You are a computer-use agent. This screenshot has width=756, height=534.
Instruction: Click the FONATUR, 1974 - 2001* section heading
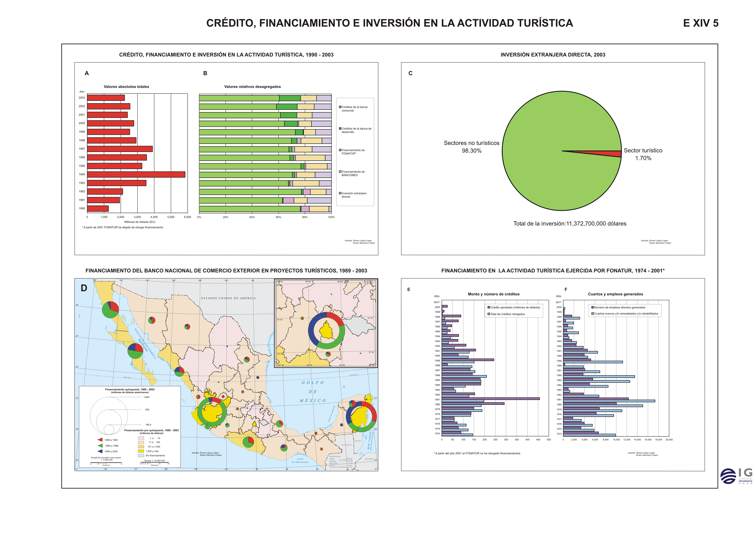coord(553,271)
